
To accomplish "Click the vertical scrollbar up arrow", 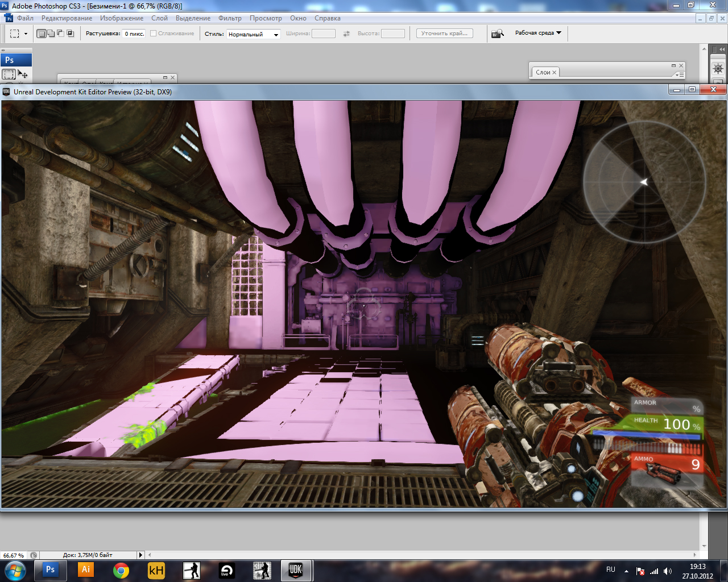I will (x=704, y=49).
